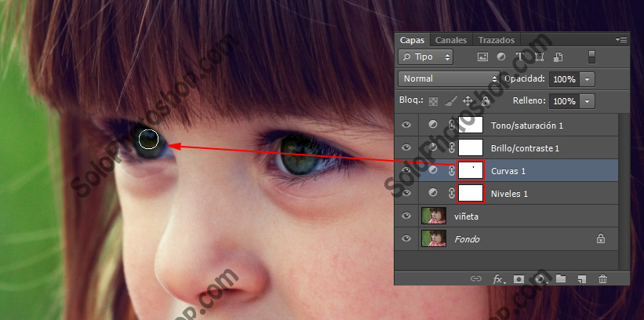Screen dimensions: 644x320
Task: Hide the Tono/saturación 1 layer
Action: pyautogui.click(x=406, y=125)
